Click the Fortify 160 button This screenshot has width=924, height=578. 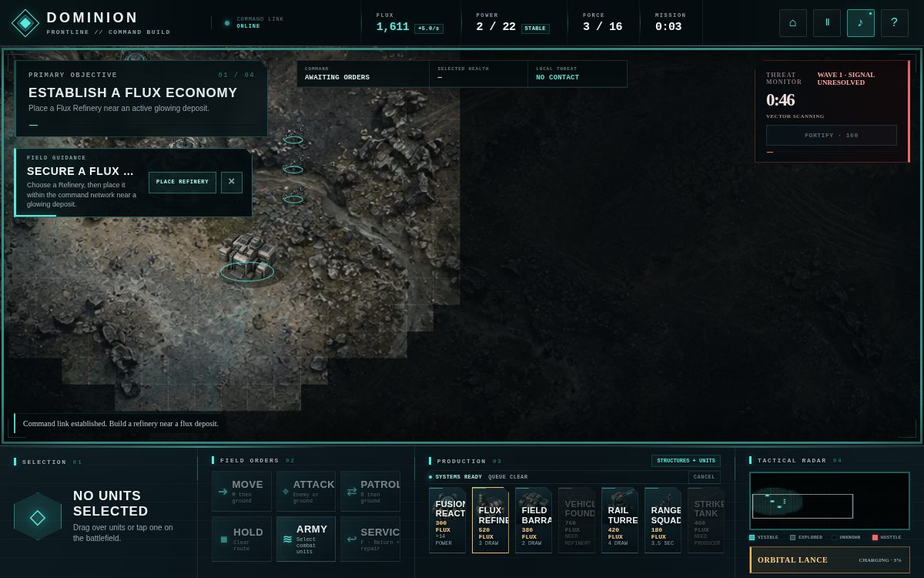coord(832,135)
